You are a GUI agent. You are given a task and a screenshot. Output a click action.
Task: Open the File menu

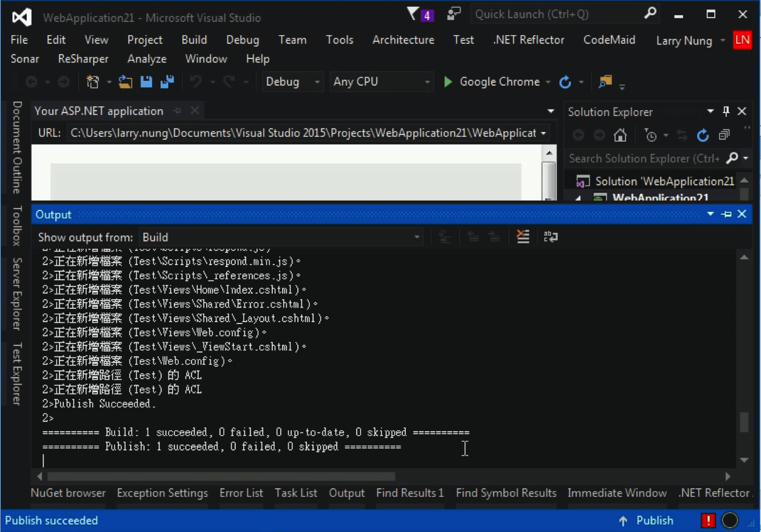tap(19, 40)
